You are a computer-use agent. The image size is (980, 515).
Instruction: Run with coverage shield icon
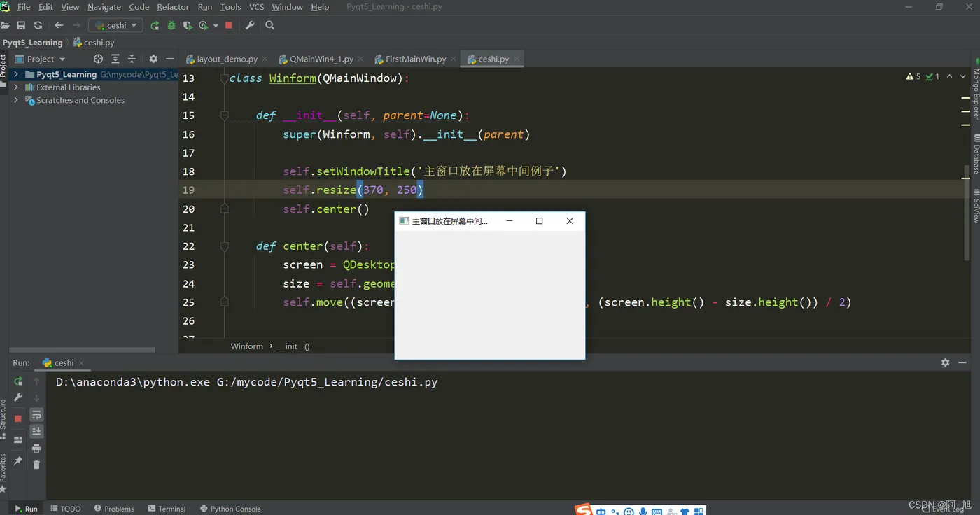[x=188, y=25]
